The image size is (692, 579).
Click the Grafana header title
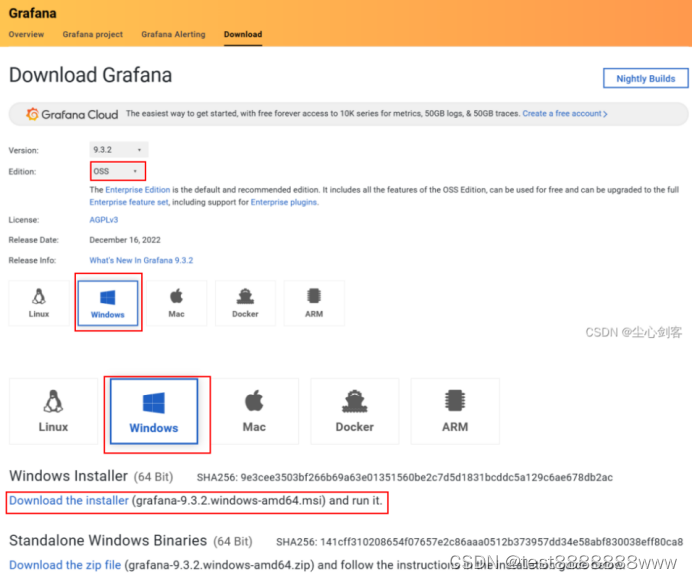(33, 13)
